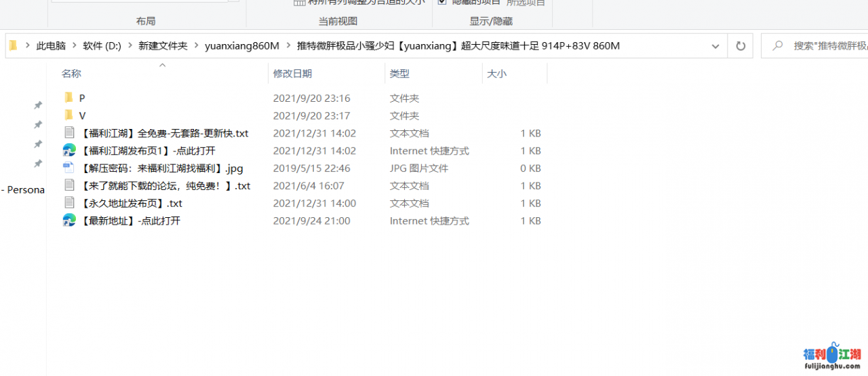
Task: Select the JPG image file icon
Action: tap(69, 168)
